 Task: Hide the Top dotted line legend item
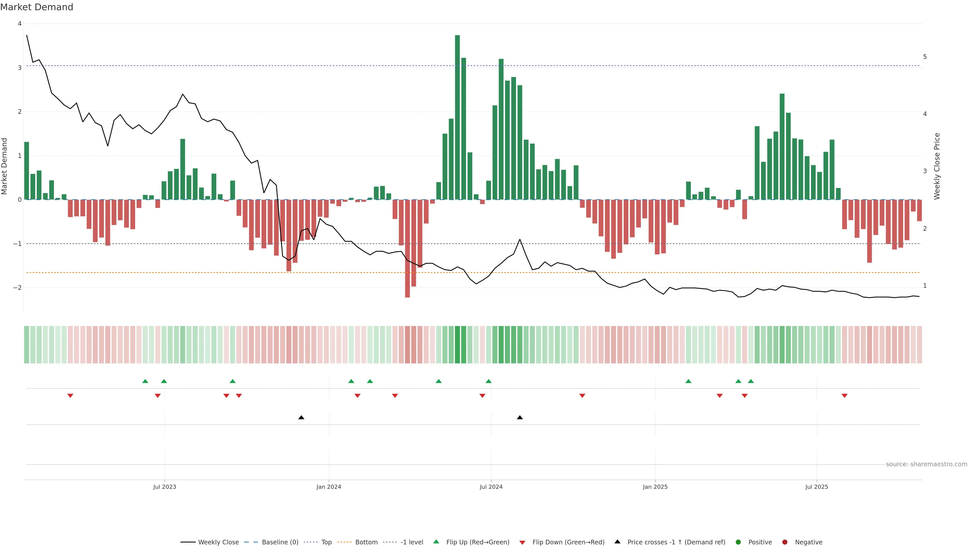tap(326, 542)
